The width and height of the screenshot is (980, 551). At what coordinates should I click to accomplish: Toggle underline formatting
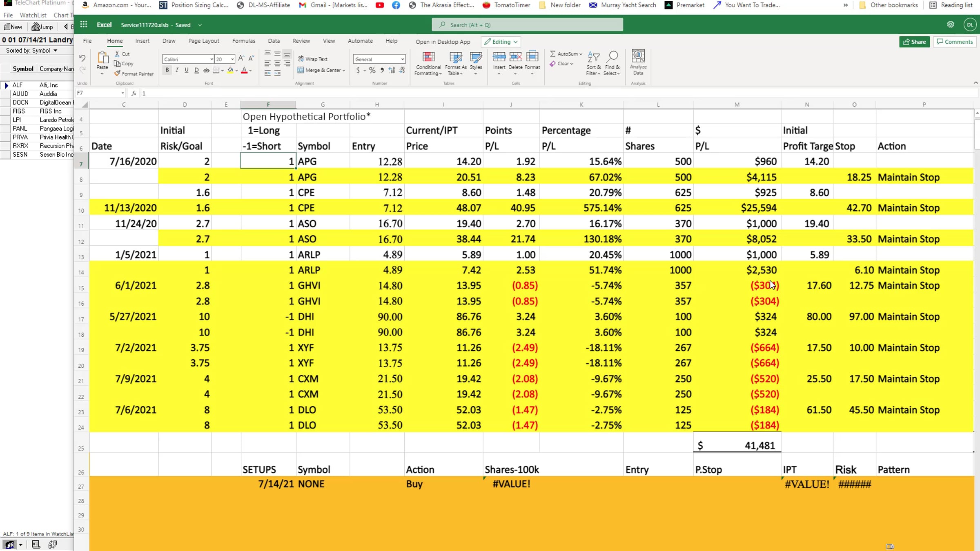[x=187, y=70]
